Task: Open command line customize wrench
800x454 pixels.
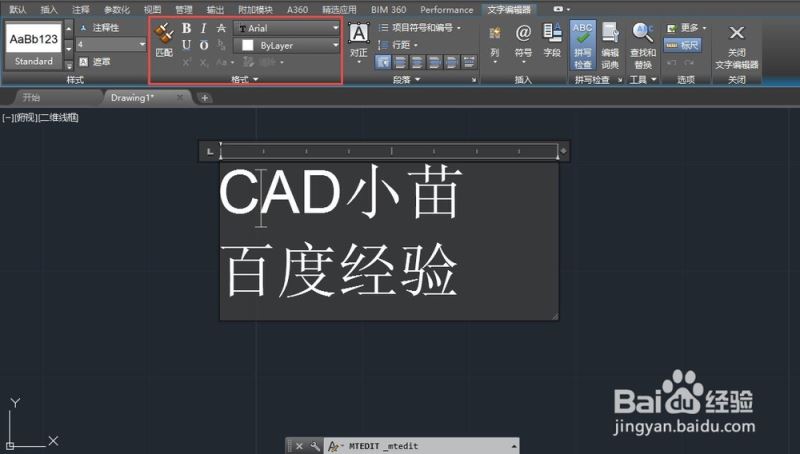Action: [315, 446]
